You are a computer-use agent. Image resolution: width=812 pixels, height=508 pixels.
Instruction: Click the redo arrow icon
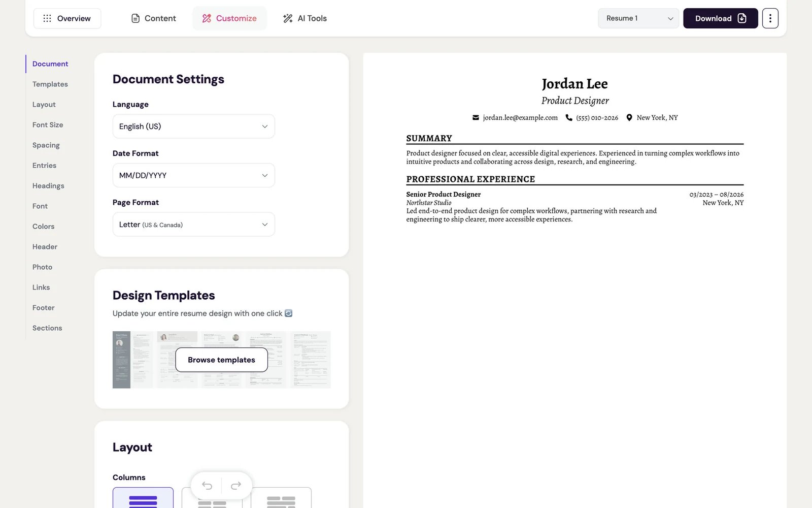[x=236, y=486]
